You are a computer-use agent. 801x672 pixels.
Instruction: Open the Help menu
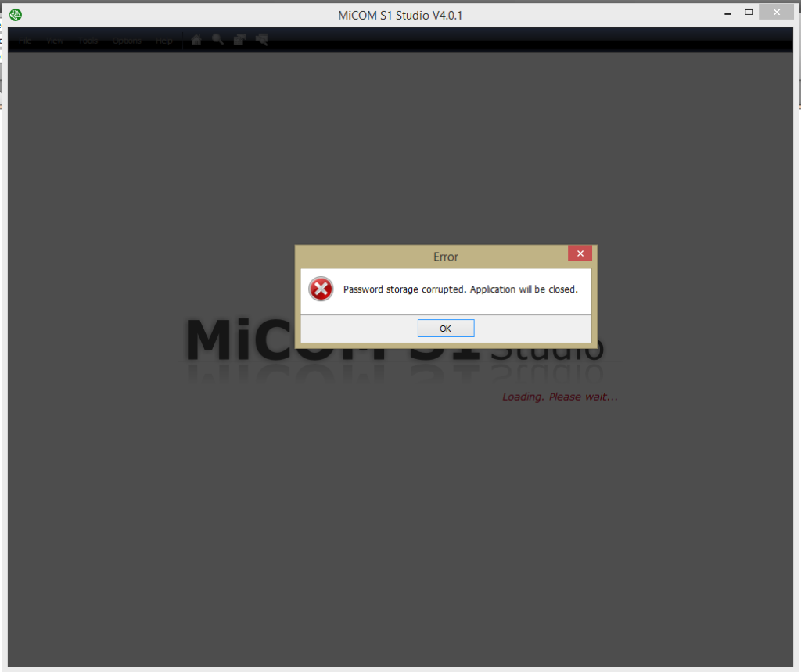click(x=164, y=41)
